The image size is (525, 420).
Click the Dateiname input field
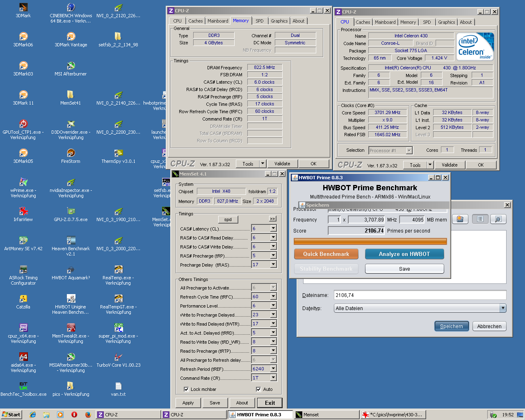click(420, 295)
